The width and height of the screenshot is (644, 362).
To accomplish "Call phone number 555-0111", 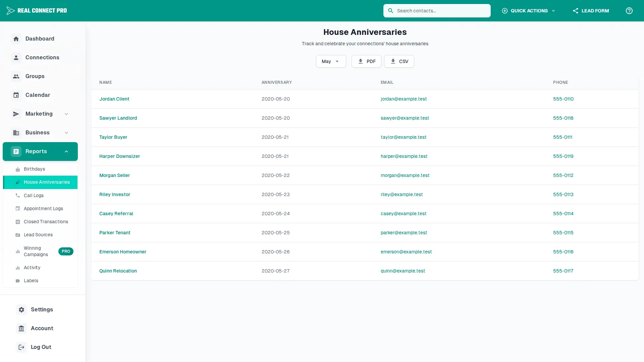I will pos(563,137).
